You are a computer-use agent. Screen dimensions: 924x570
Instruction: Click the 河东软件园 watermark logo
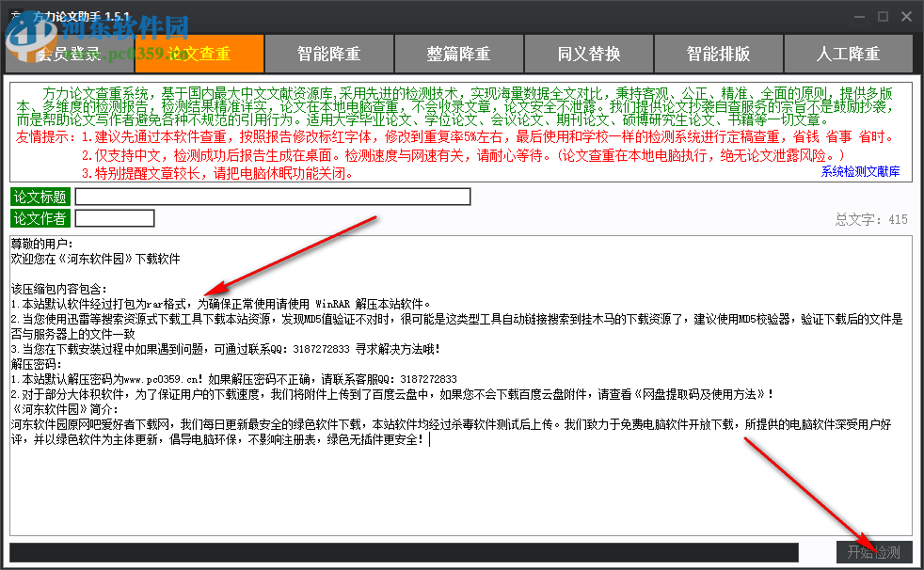33,40
